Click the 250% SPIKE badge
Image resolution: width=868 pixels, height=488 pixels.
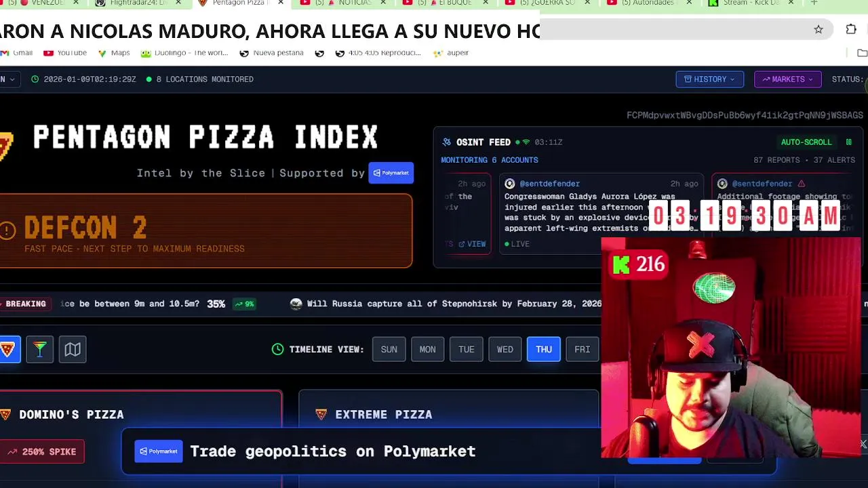42,451
